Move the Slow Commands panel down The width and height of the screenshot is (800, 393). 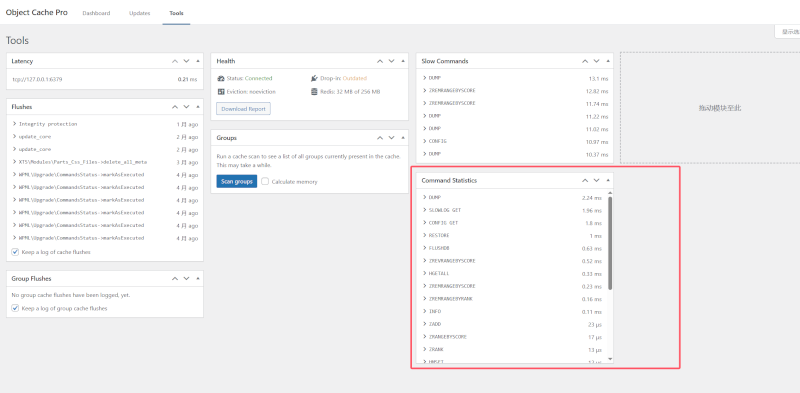[x=596, y=61]
